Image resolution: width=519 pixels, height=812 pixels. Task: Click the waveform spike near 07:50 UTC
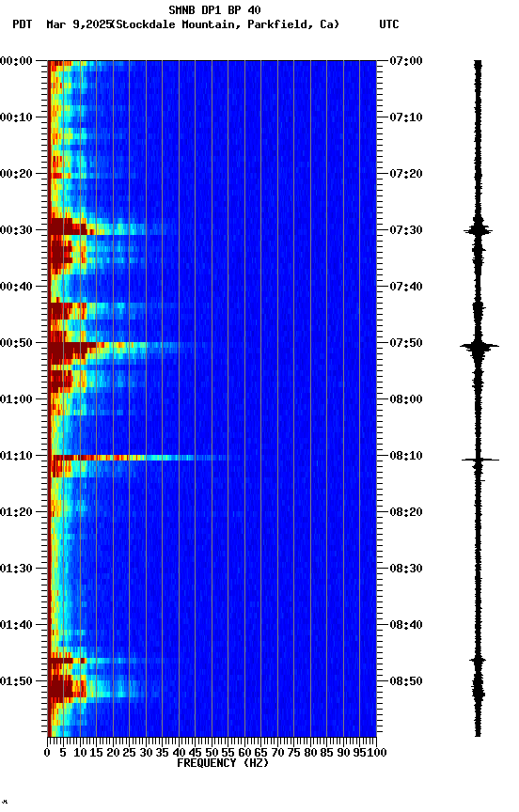480,347
